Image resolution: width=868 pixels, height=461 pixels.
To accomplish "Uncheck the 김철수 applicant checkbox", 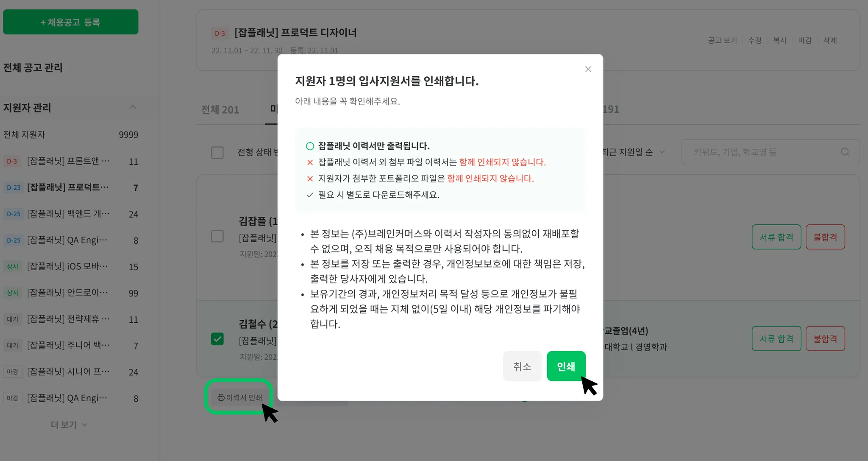I will pos(217,339).
